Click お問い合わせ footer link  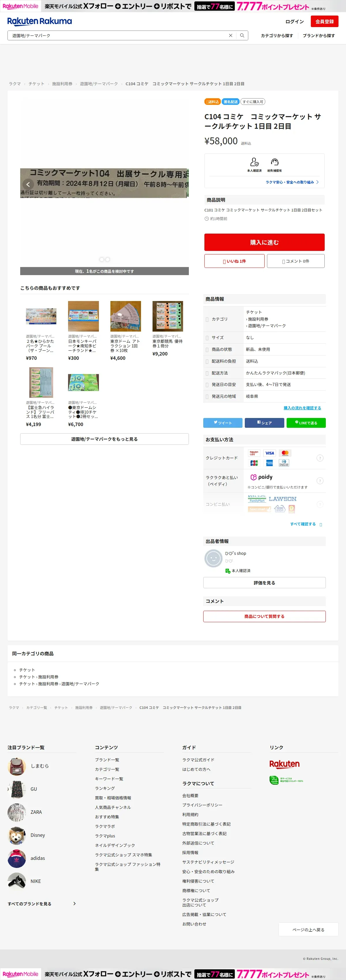194,924
